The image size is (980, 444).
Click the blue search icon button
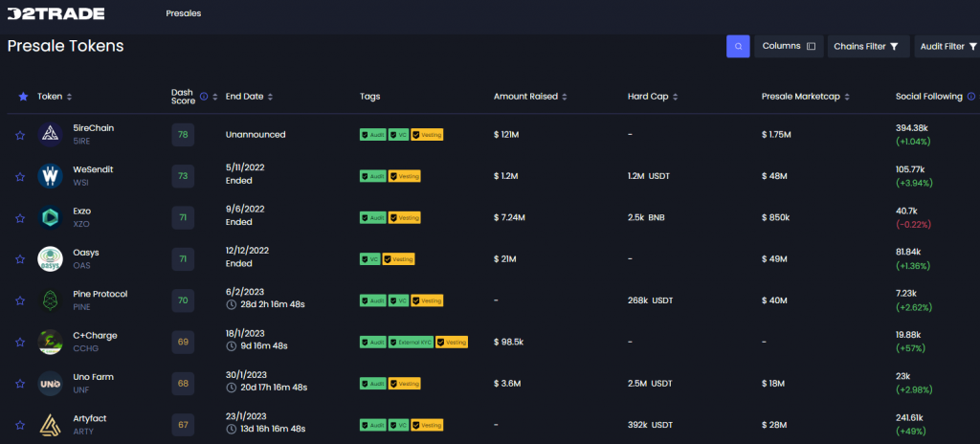tap(738, 46)
